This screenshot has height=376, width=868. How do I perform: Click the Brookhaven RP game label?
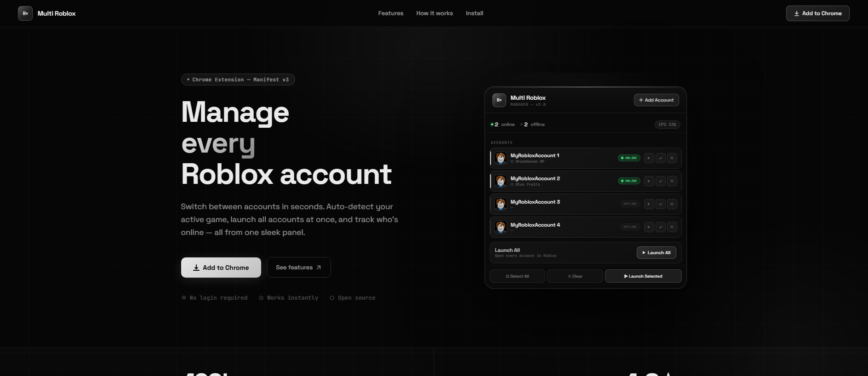pos(527,162)
